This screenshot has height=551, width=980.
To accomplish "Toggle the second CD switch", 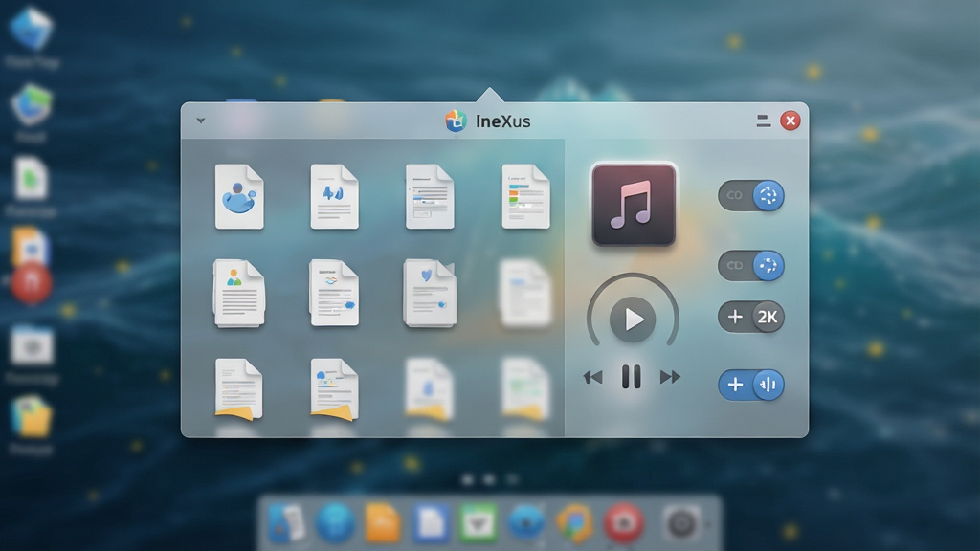I will [x=751, y=266].
